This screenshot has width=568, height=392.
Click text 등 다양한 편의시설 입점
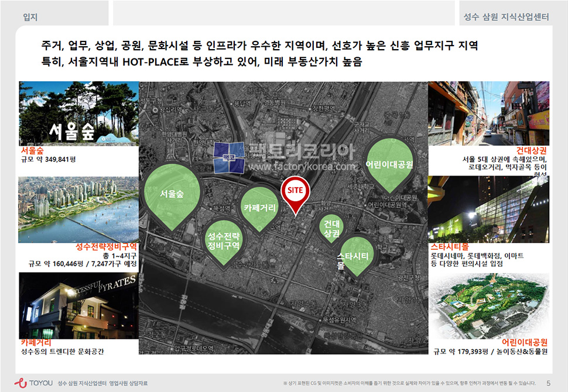pos(467,263)
